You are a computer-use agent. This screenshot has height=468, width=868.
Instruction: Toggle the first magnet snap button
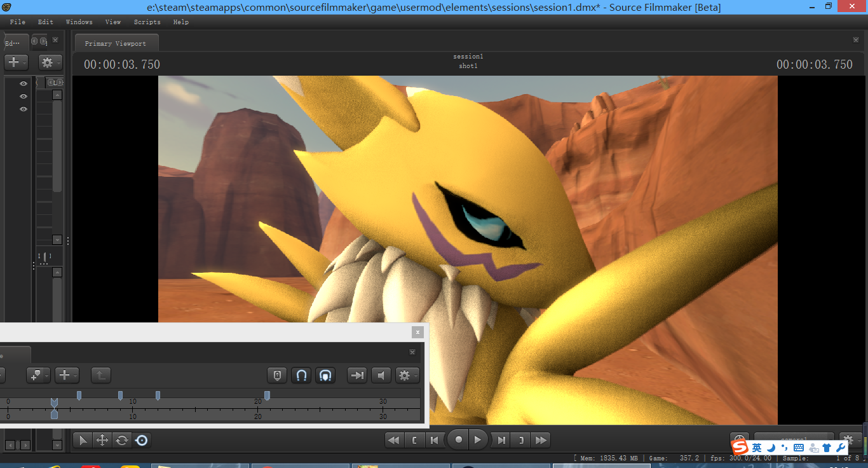click(302, 375)
